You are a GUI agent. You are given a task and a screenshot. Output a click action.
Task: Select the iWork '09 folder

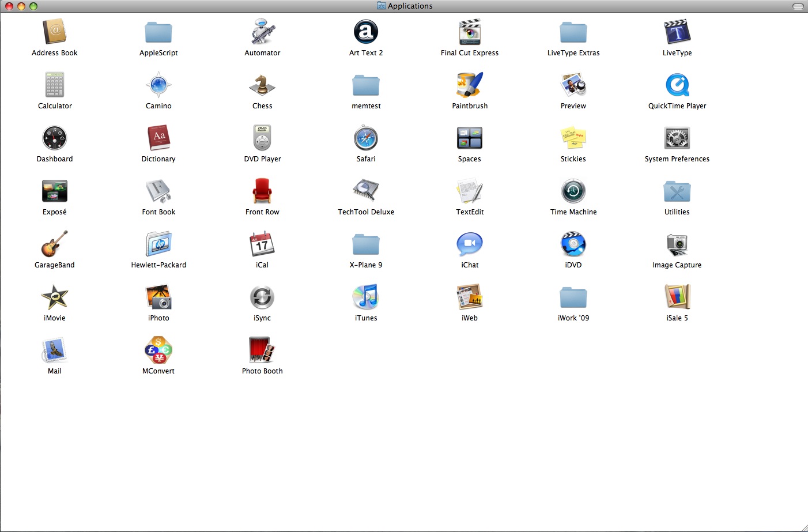point(573,297)
